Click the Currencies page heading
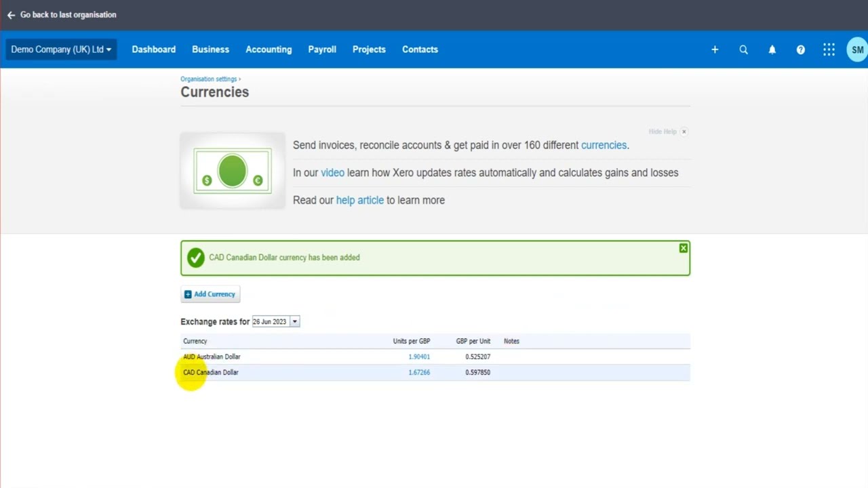 click(214, 92)
